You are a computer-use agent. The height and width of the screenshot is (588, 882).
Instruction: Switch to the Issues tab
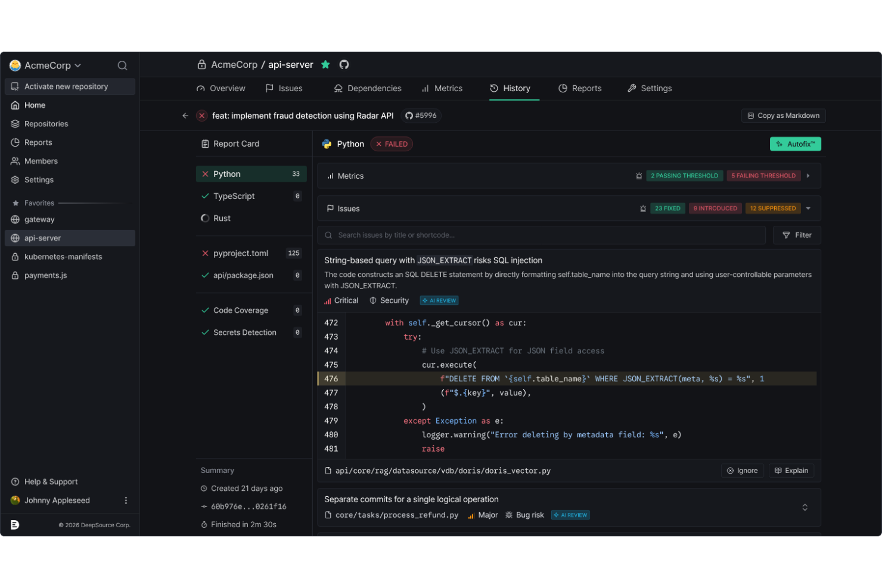[284, 88]
